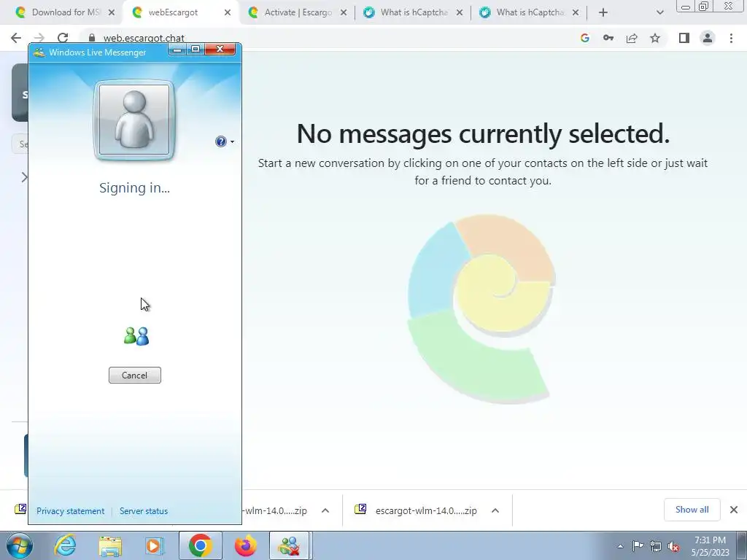Switch to the Download for MSN tab
This screenshot has width=747, height=560.
coord(66,12)
